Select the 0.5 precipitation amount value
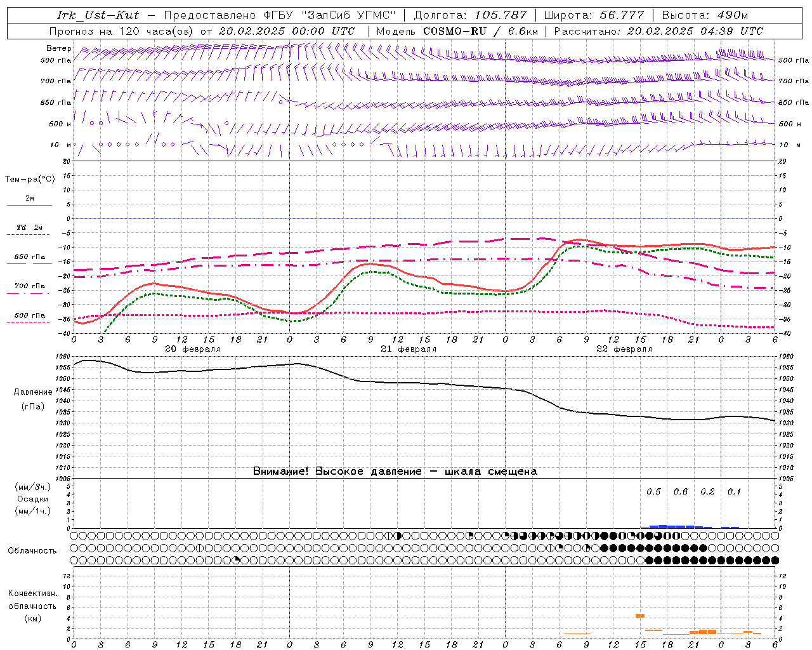This screenshot has width=812, height=650. click(653, 491)
